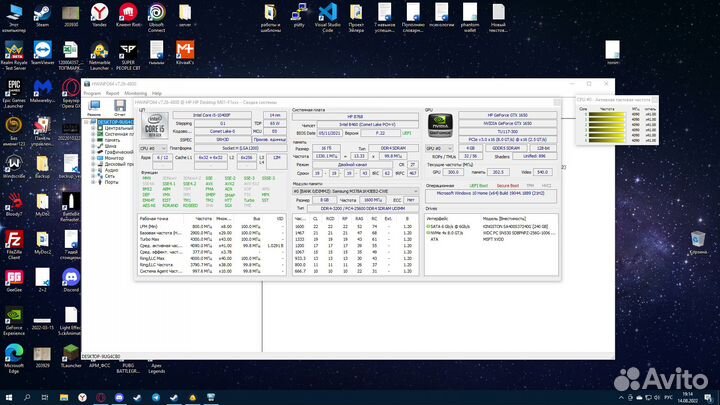
Task: Open system tray hidden icons chevron
Action: [621, 398]
